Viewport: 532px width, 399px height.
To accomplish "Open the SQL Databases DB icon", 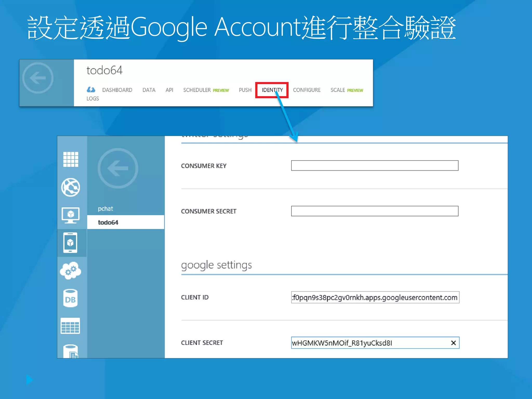I will 70,298.
